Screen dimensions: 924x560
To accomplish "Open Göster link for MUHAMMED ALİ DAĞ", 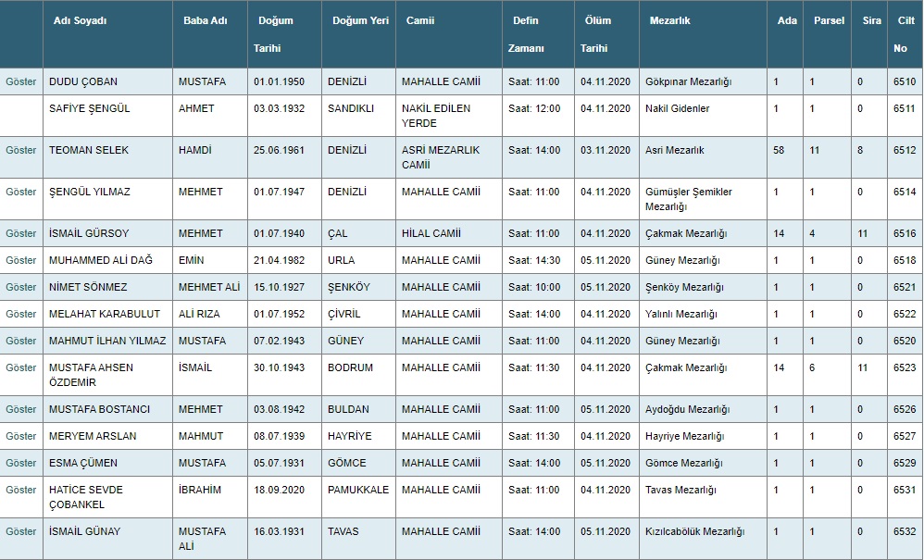I will 20,260.
